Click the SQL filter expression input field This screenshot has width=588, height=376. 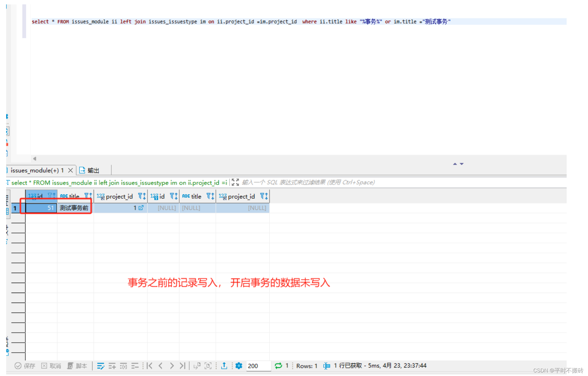308,182
